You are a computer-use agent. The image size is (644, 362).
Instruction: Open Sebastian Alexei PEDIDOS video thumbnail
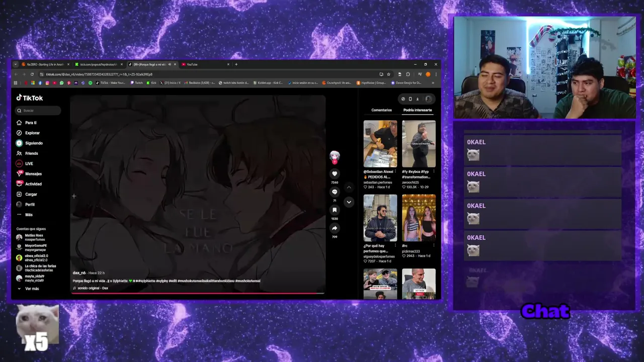click(380, 144)
